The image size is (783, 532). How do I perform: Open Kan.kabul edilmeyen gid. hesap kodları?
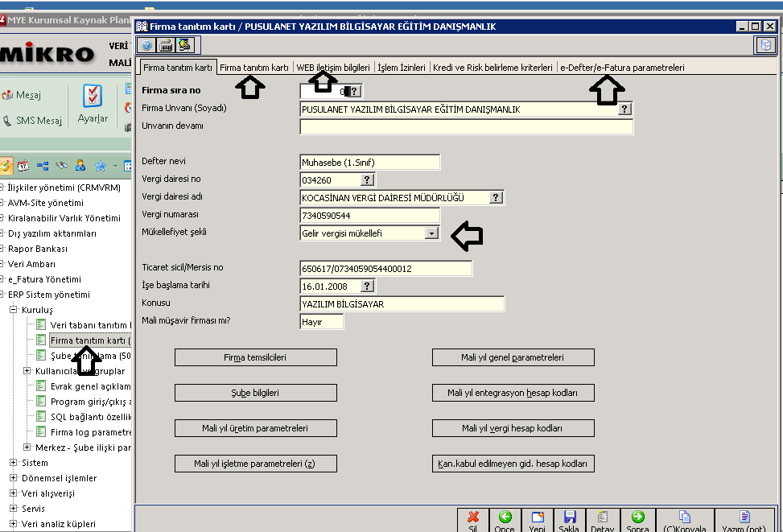(x=513, y=464)
